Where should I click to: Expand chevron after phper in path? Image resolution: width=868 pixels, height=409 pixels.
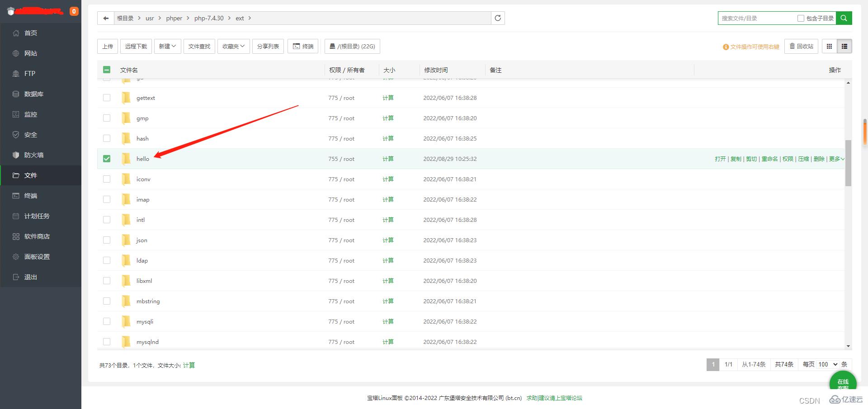tap(188, 18)
